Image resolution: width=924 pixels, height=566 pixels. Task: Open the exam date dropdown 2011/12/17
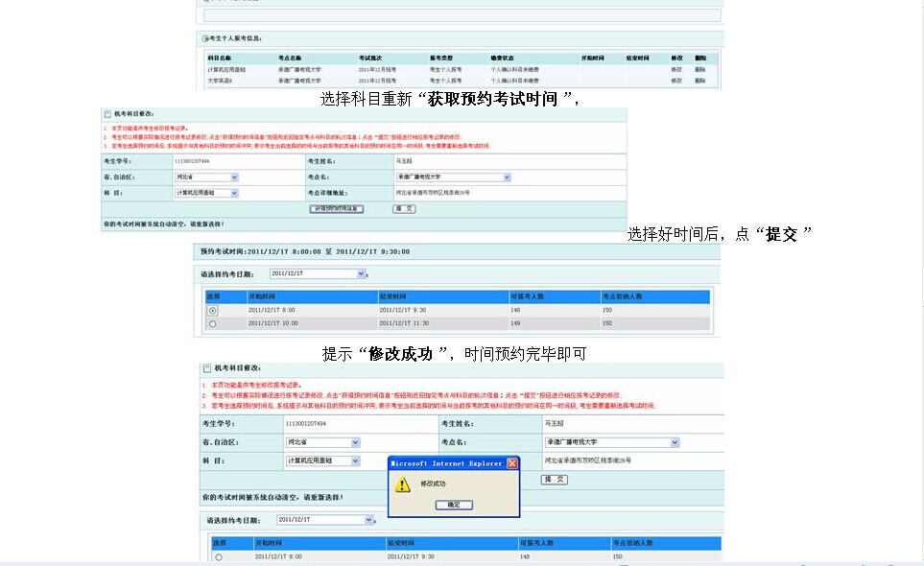click(x=361, y=274)
